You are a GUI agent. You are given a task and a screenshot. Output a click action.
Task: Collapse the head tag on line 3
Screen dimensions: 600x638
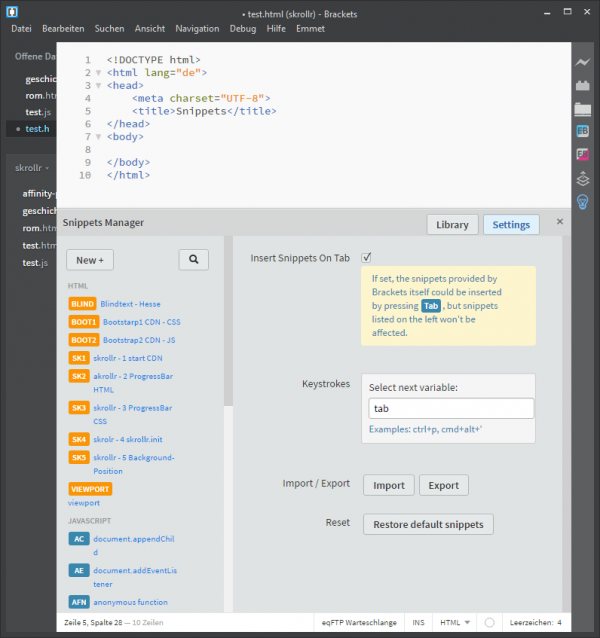click(x=98, y=86)
